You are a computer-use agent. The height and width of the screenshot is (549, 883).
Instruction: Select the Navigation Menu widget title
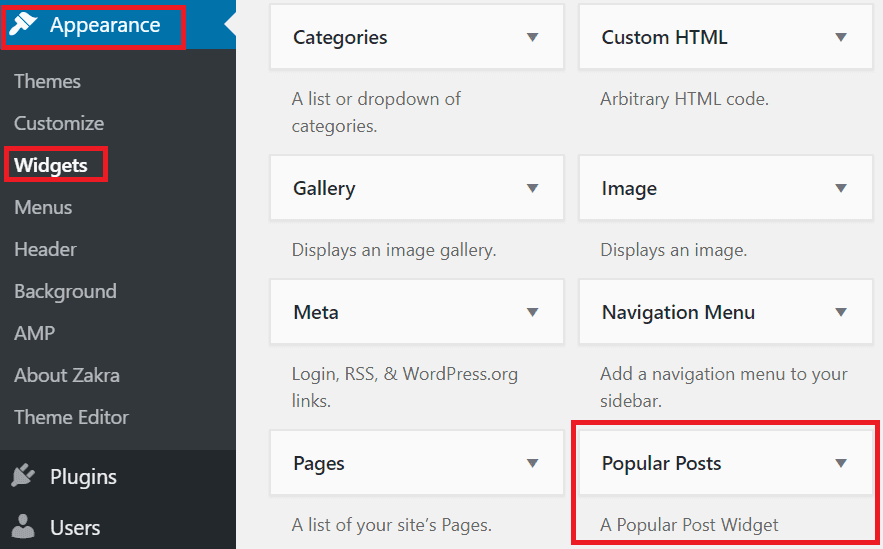(x=679, y=313)
